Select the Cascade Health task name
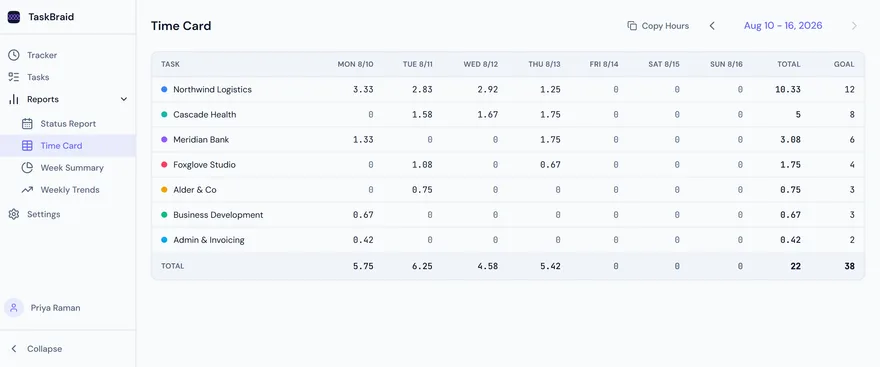The image size is (880, 367). point(205,114)
